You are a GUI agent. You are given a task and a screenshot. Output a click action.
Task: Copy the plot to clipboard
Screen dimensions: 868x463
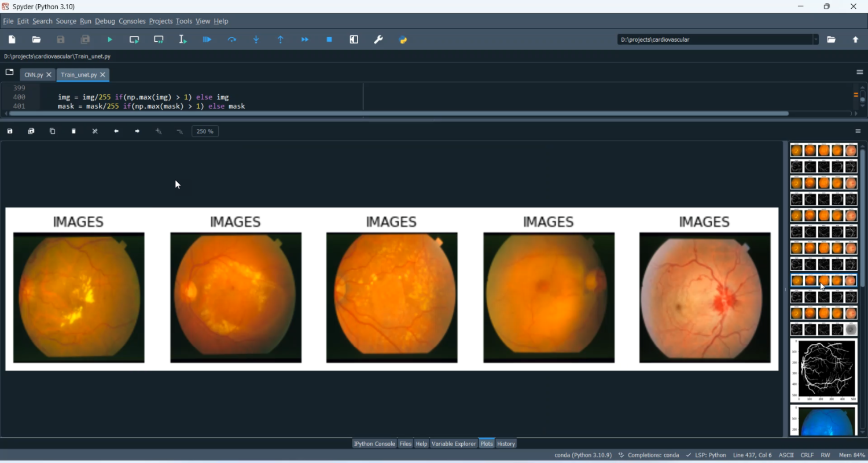pyautogui.click(x=52, y=131)
